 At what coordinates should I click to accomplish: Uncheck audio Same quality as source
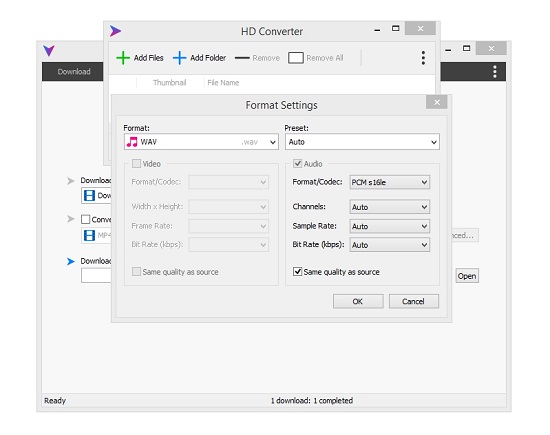(297, 272)
